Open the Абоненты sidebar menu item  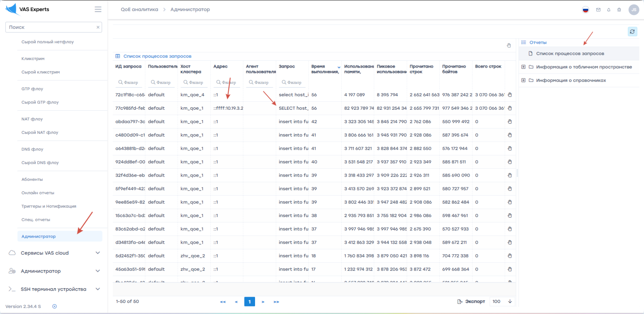(32, 179)
